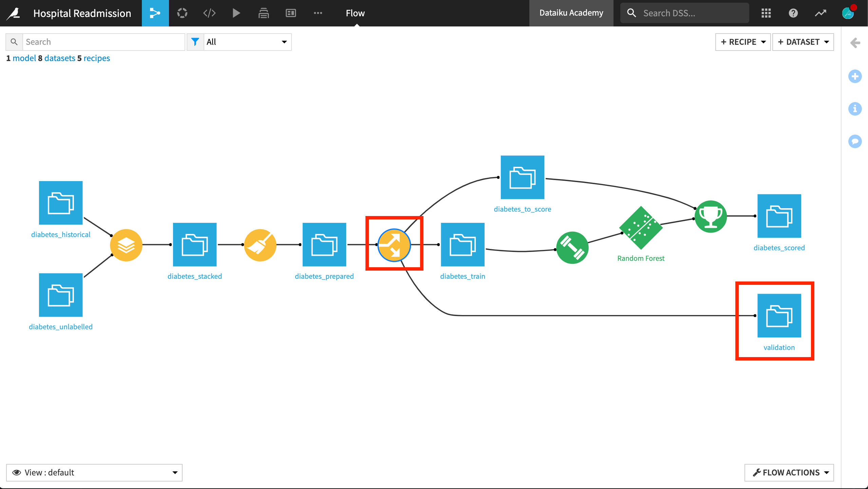Select the Train recipe dumbbell icon
The image size is (868, 489).
(x=572, y=248)
